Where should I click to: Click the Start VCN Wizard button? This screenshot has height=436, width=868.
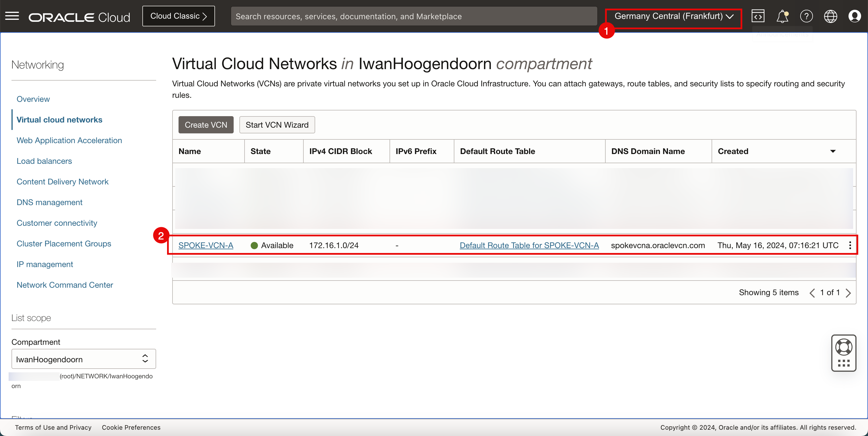point(277,125)
